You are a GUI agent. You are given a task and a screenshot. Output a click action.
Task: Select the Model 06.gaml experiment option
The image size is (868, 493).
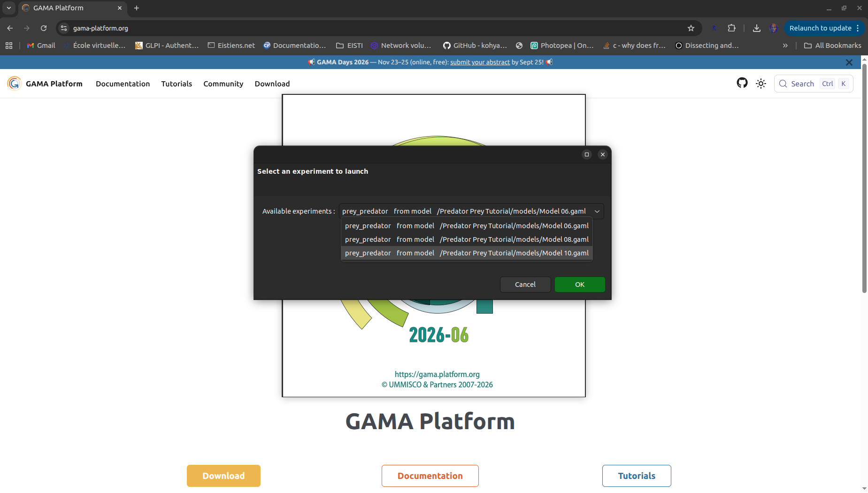coord(467,226)
